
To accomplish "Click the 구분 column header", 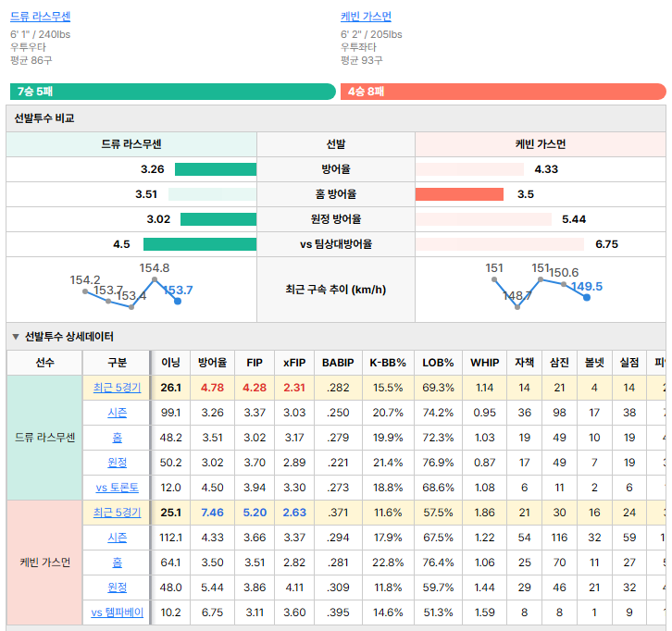I will [x=117, y=363].
